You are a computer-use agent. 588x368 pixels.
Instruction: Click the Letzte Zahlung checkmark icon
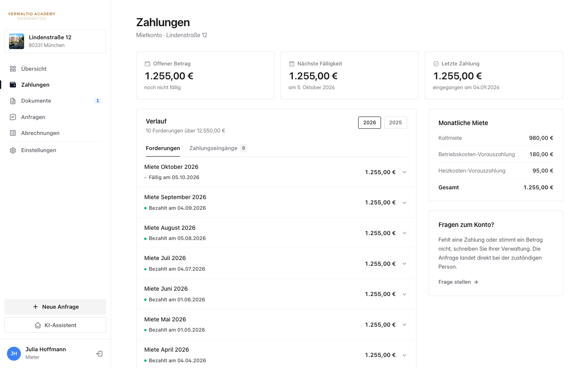(436, 64)
